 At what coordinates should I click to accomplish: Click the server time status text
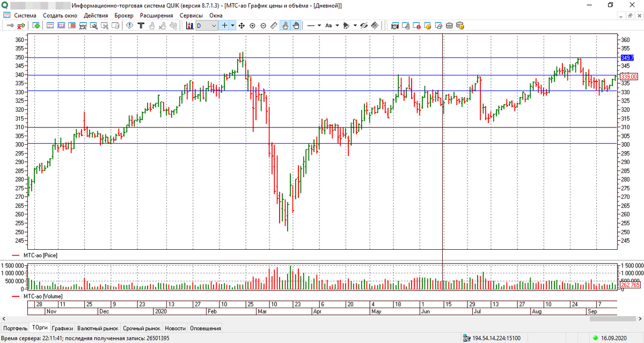(86, 338)
